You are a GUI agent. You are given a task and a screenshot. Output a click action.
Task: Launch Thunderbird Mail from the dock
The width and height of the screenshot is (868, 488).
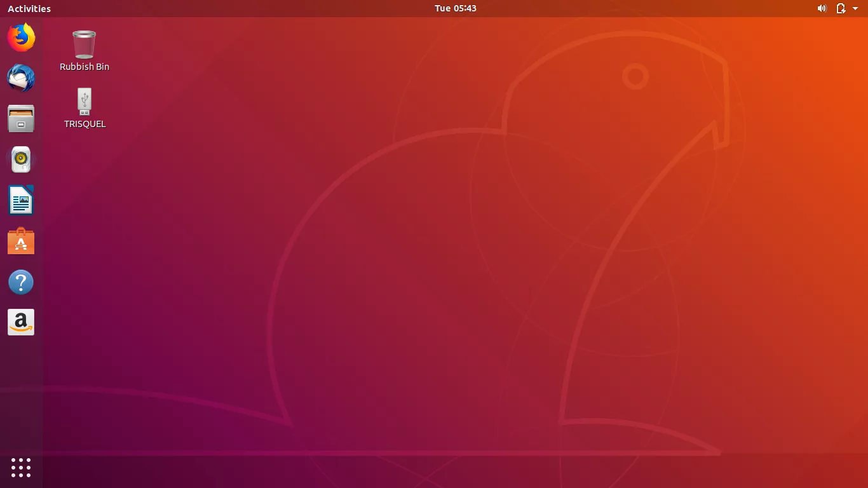point(21,78)
